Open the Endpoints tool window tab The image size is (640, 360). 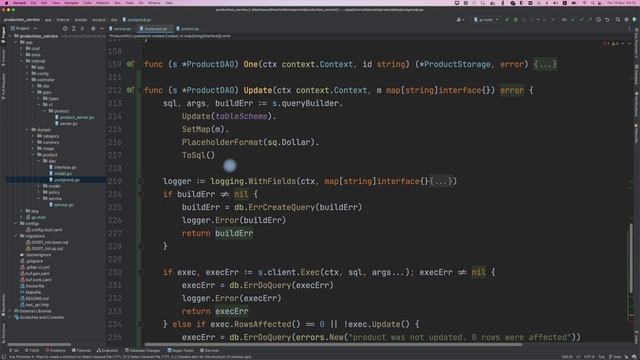click(107, 350)
